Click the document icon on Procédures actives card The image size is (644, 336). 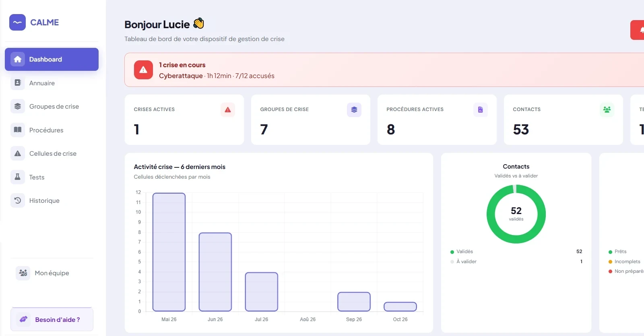(481, 110)
